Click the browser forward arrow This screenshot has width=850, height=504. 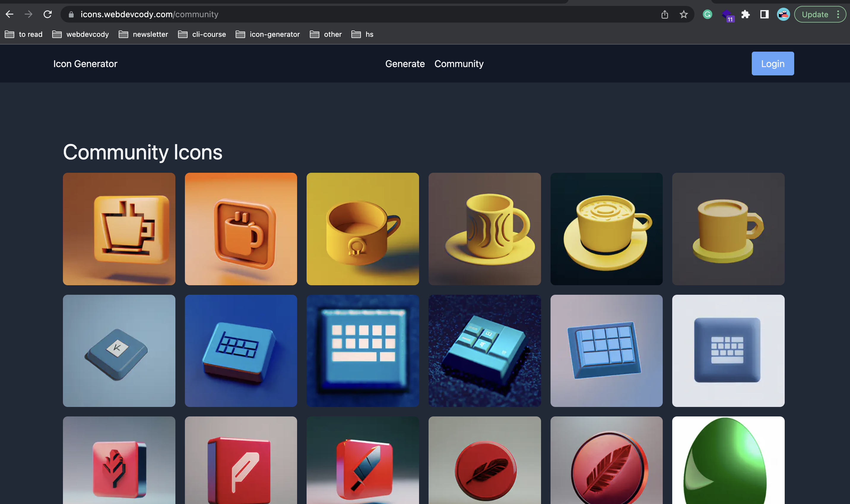tap(28, 14)
